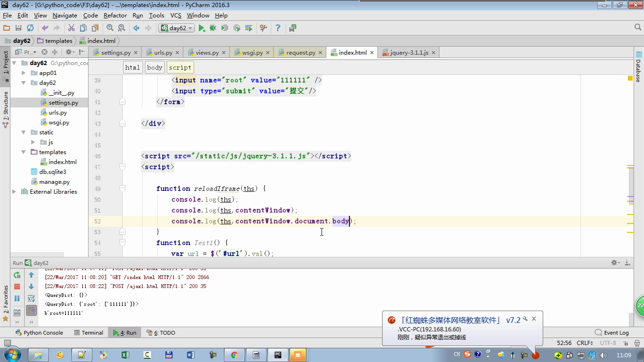Hide the Project panel with the pin icon

click(x=82, y=52)
